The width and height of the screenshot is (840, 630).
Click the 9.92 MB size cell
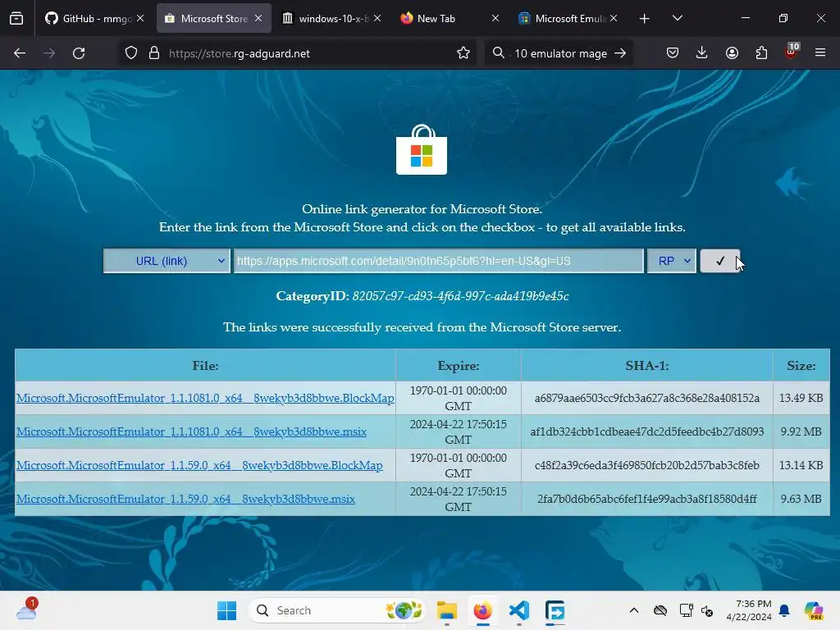(801, 431)
